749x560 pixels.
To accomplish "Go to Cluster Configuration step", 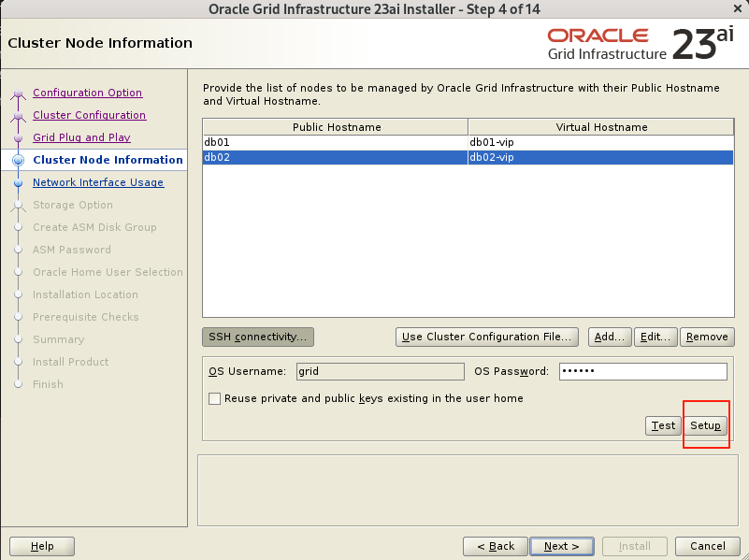I will coord(90,115).
